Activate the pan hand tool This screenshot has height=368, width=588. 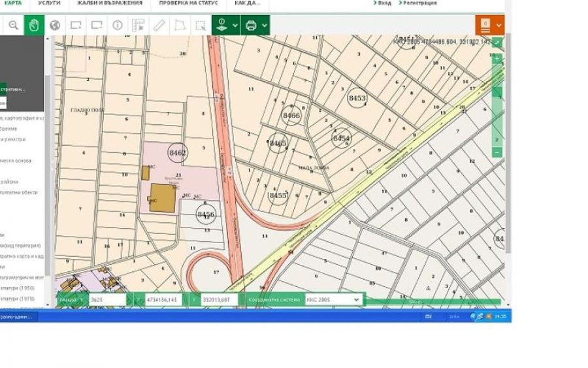34,25
